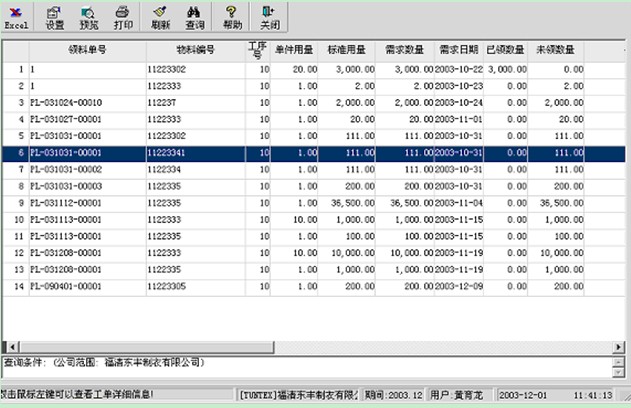This screenshot has height=408, width=631.
Task: Select row 9 with order PL-031112-00001
Action: 87,203
